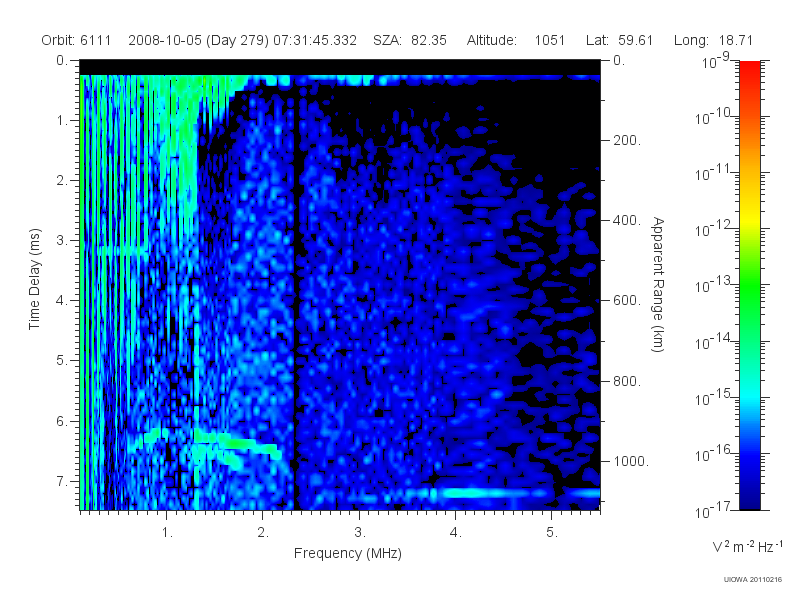This screenshot has width=800, height=600.
Task: Click the '3.' tick on time delay axis
Action: pos(62,240)
